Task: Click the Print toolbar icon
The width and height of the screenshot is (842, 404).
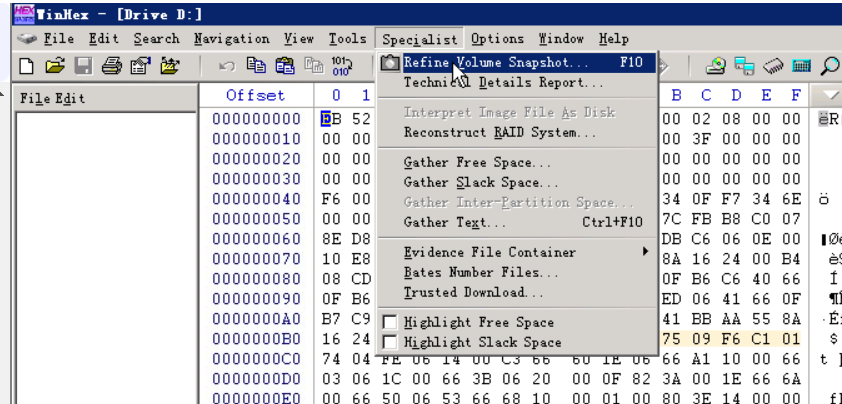Action: tap(112, 66)
